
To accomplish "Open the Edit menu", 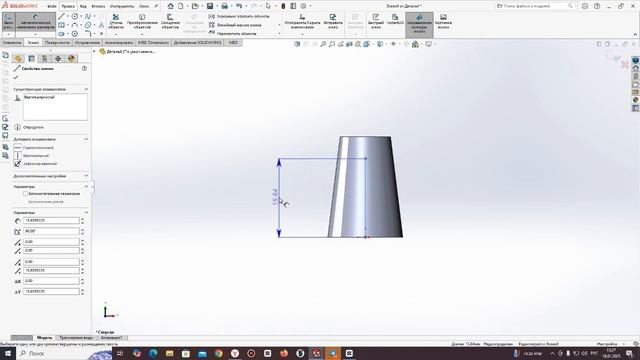I will point(68,6).
